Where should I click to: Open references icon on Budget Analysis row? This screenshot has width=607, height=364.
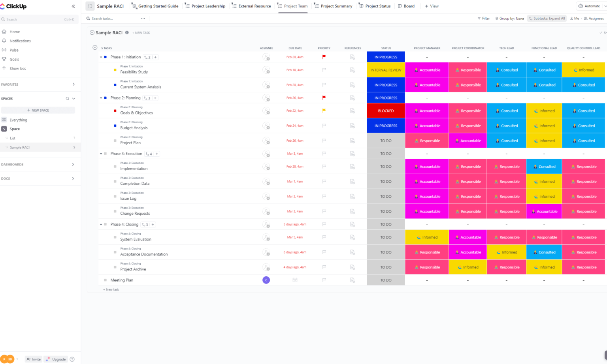click(x=352, y=126)
